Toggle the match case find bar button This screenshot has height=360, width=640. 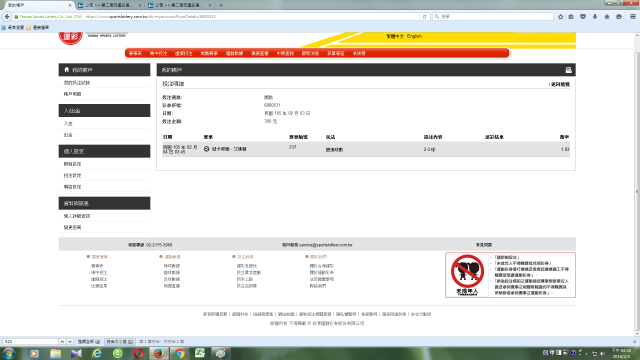coord(120,341)
